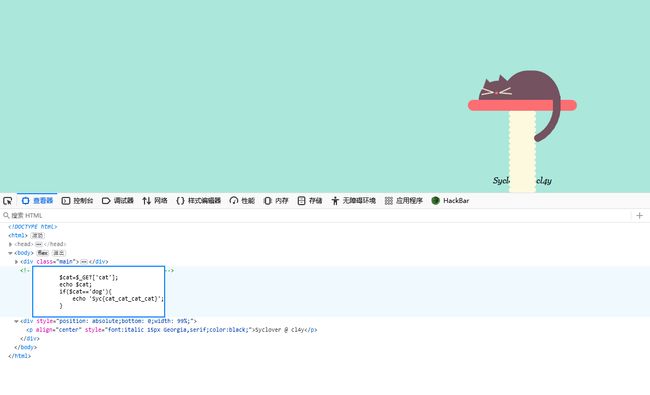Open the 应用程序 application tab
This screenshot has width=650, height=395.
tap(404, 201)
